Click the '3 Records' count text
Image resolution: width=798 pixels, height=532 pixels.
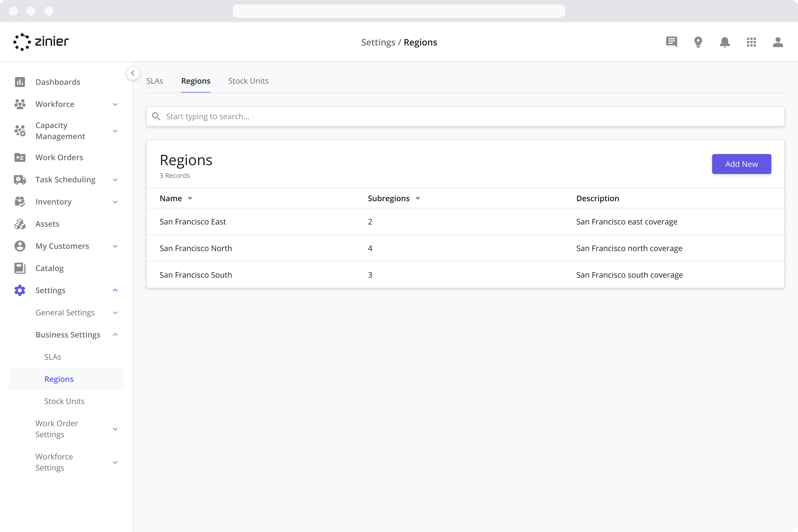click(175, 175)
